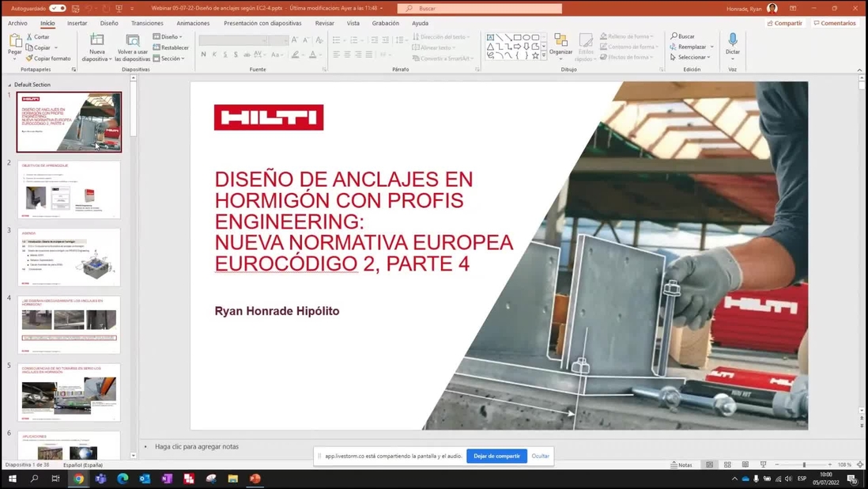Expand the Sección dropdown
This screenshot has width=868, height=489.
click(169, 58)
